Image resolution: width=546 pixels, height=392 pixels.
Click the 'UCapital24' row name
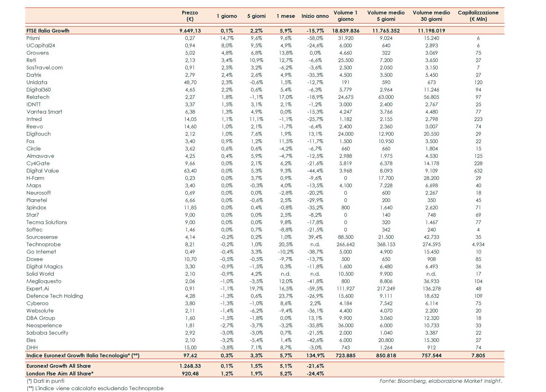pyautogui.click(x=41, y=45)
